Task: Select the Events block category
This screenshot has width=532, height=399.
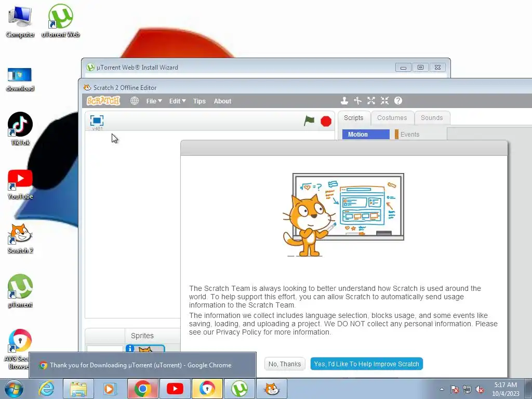Action: 409,135
